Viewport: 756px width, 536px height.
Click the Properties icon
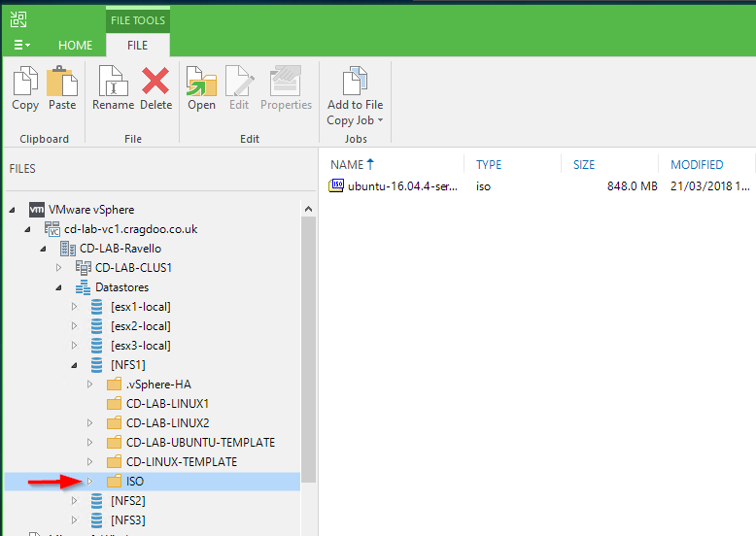click(286, 81)
